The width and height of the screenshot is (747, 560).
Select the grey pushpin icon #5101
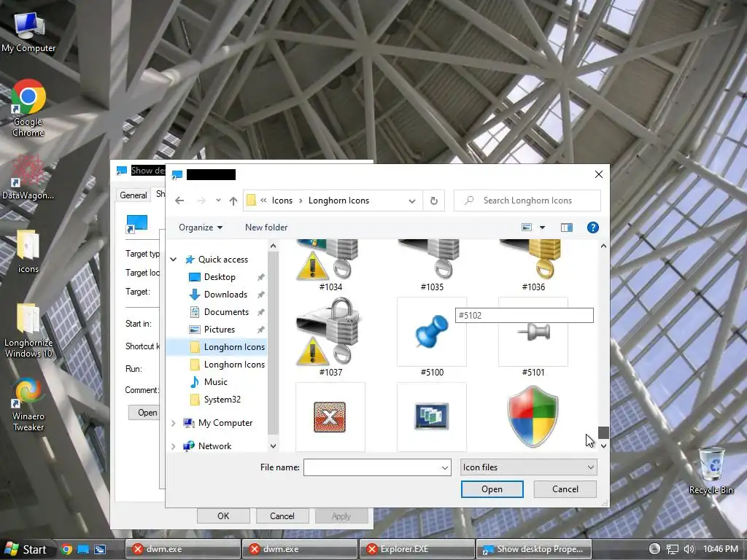click(x=533, y=332)
